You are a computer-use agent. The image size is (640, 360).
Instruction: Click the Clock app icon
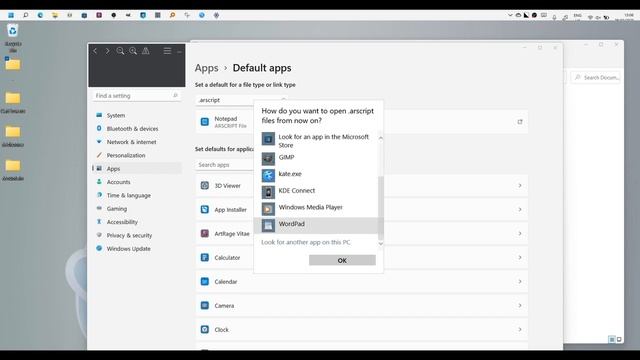(204, 329)
